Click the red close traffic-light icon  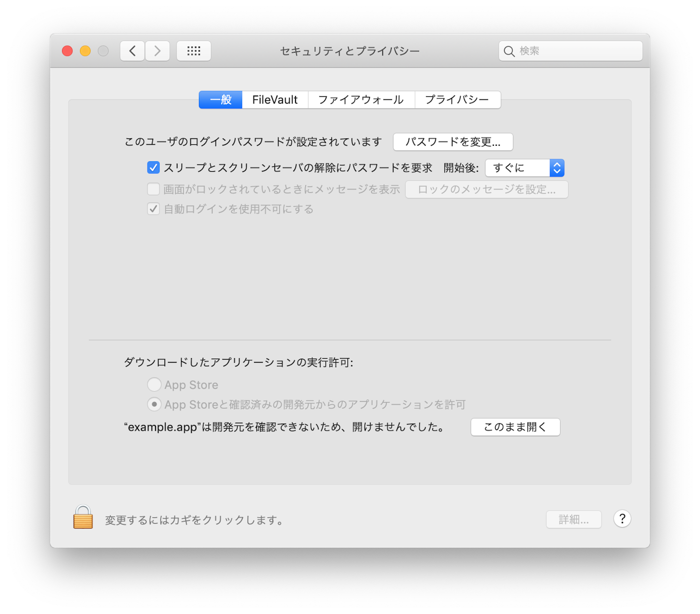click(67, 50)
